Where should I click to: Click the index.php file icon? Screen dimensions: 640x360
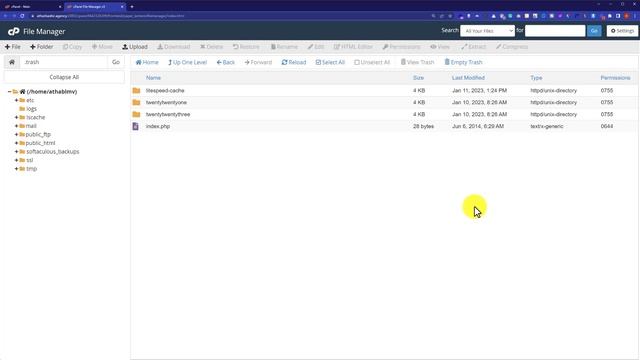tap(136, 127)
